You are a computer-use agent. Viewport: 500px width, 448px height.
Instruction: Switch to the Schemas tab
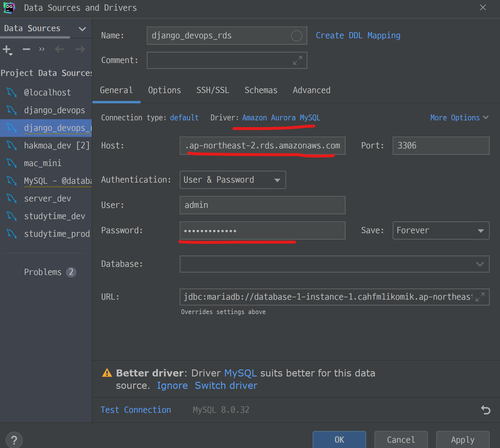(261, 90)
